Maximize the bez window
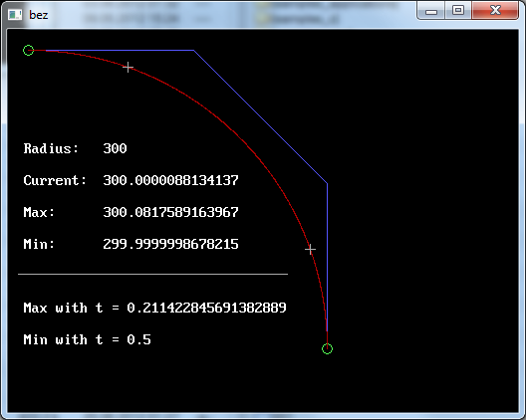The width and height of the screenshot is (526, 420). (458, 11)
